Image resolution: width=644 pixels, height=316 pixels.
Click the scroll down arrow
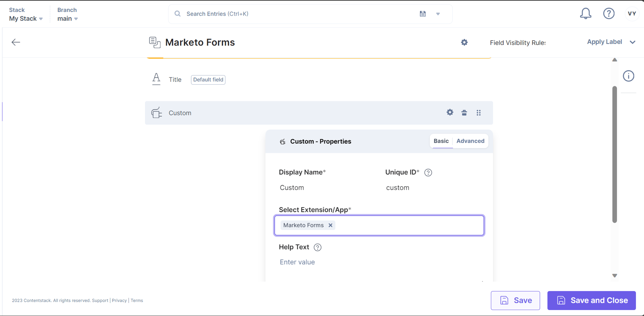coord(615,276)
